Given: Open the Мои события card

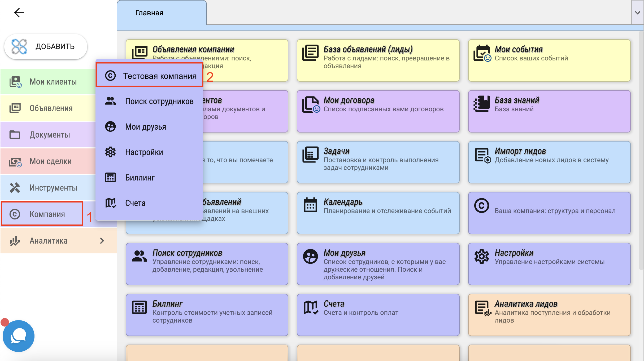Looking at the screenshot, I should [549, 60].
